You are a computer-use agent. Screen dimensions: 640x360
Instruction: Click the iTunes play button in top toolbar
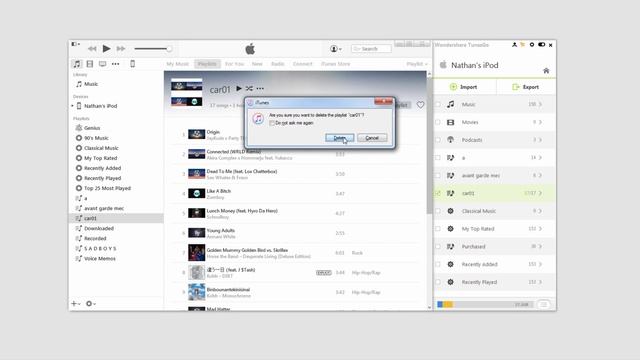107,49
